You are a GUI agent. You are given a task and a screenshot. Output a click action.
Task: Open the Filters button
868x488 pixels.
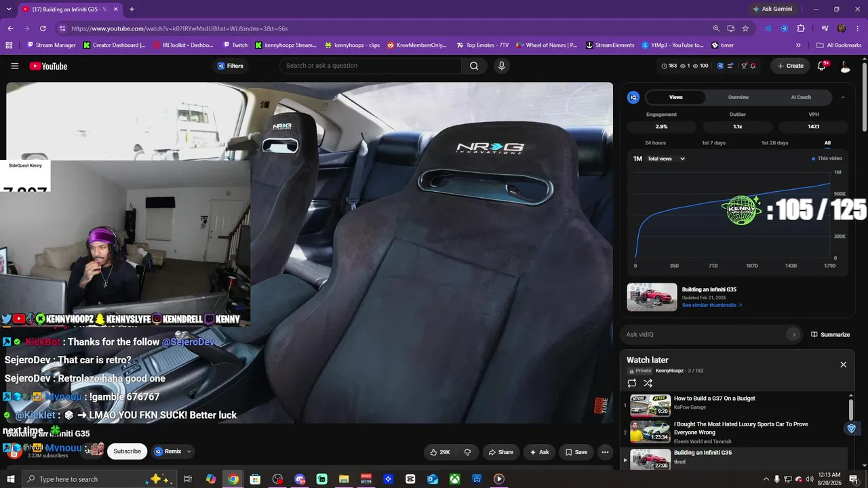coord(231,66)
